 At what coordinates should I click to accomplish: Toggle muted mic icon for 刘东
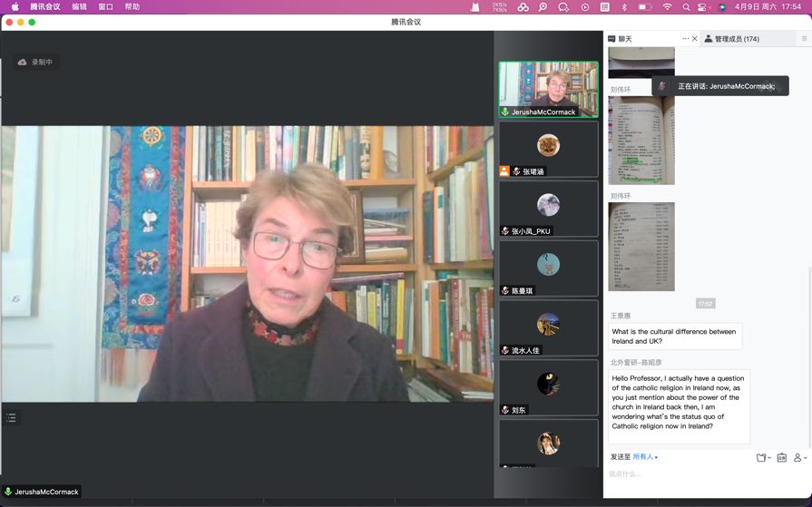click(505, 410)
